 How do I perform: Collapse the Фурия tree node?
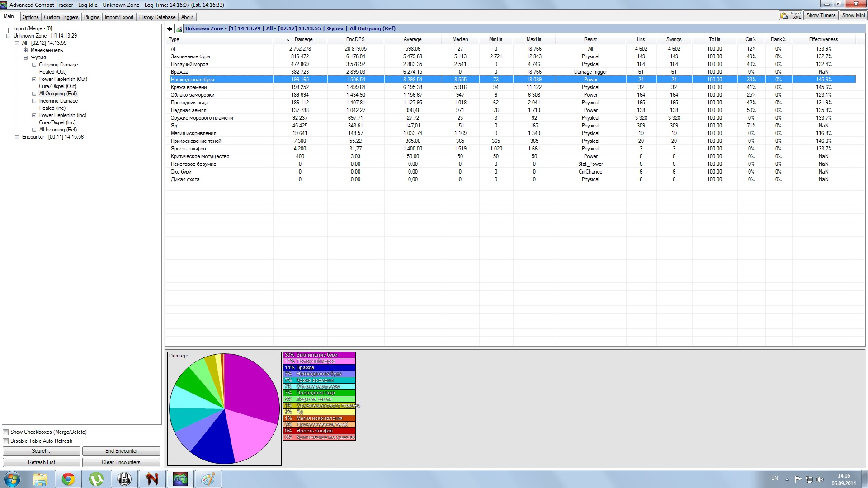click(x=25, y=57)
